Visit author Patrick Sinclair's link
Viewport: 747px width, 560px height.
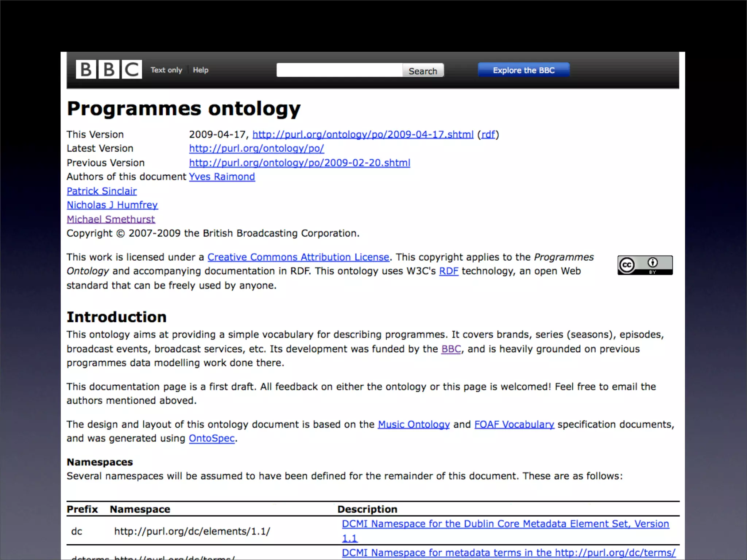coord(102,191)
